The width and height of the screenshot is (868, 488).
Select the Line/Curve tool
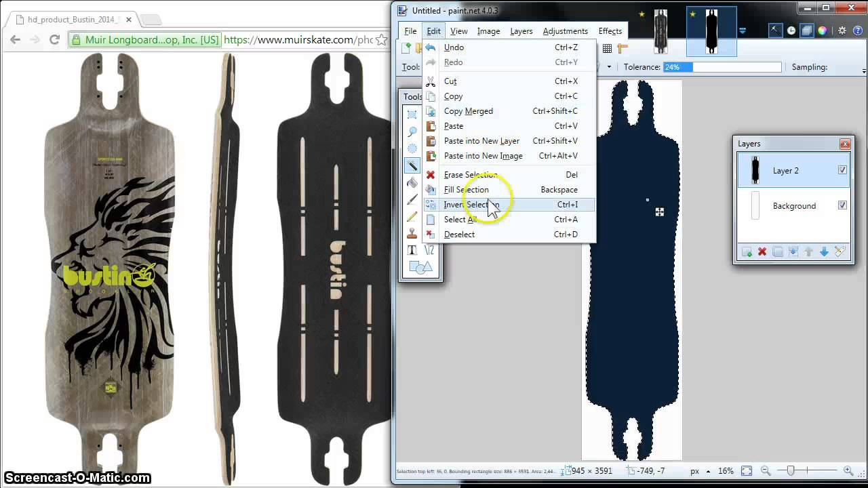(x=429, y=250)
